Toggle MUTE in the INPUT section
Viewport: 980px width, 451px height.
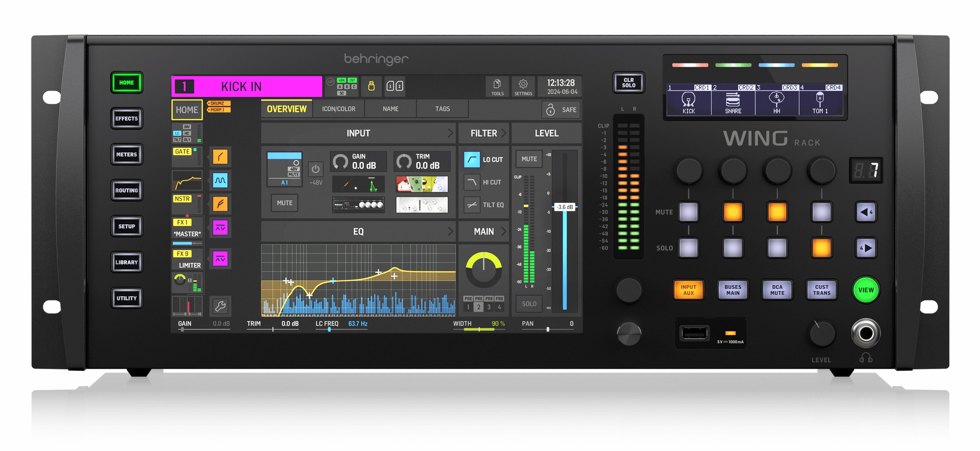pyautogui.click(x=285, y=203)
